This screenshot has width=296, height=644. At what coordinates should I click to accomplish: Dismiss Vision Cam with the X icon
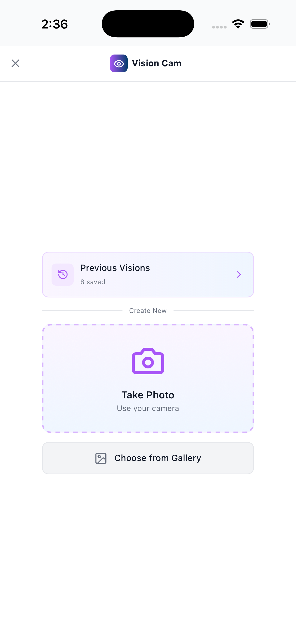click(x=15, y=63)
